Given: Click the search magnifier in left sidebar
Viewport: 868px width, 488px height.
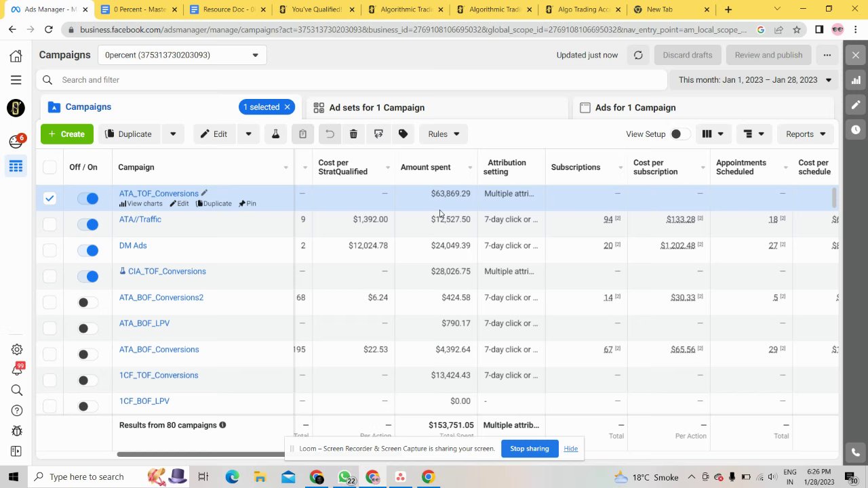Looking at the screenshot, I should (x=17, y=390).
